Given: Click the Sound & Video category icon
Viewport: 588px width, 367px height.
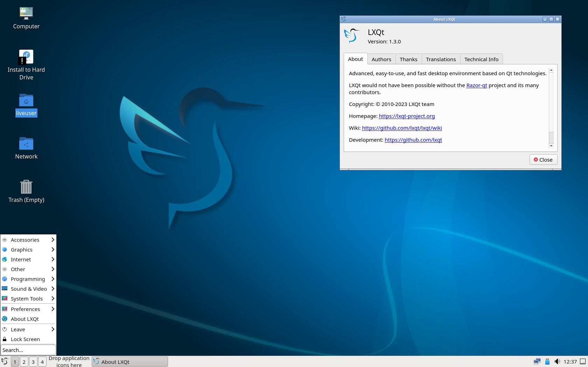Looking at the screenshot, I should coord(5,289).
